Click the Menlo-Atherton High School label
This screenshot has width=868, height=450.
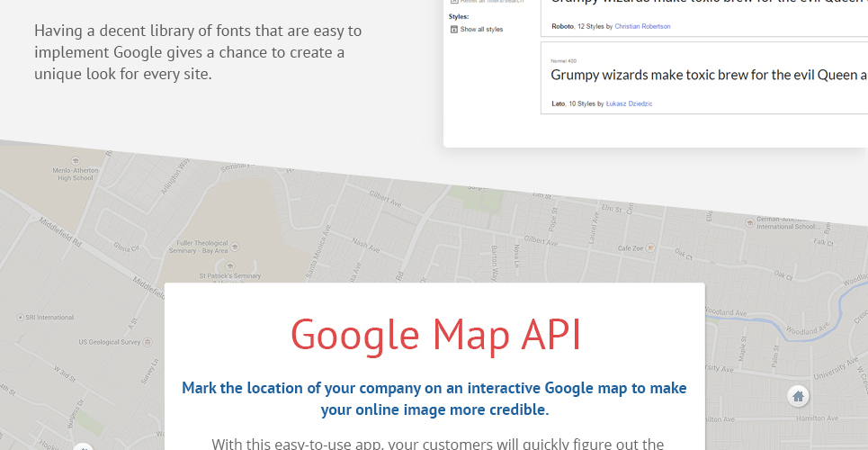coord(76,175)
